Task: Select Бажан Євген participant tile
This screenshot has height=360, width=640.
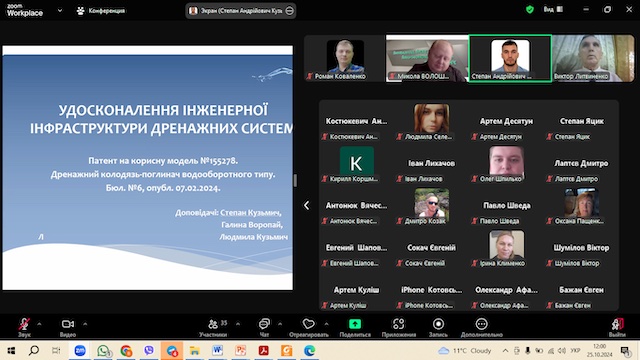Action: tap(582, 290)
